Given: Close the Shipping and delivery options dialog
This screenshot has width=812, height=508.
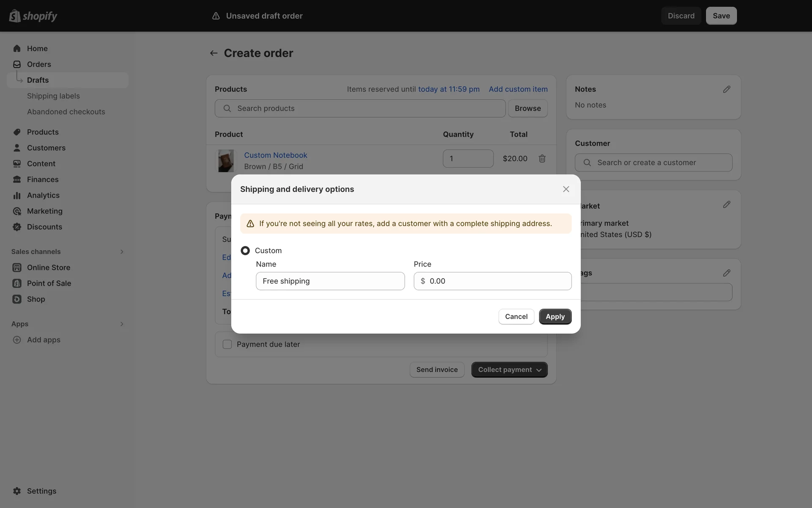Looking at the screenshot, I should pos(566,189).
